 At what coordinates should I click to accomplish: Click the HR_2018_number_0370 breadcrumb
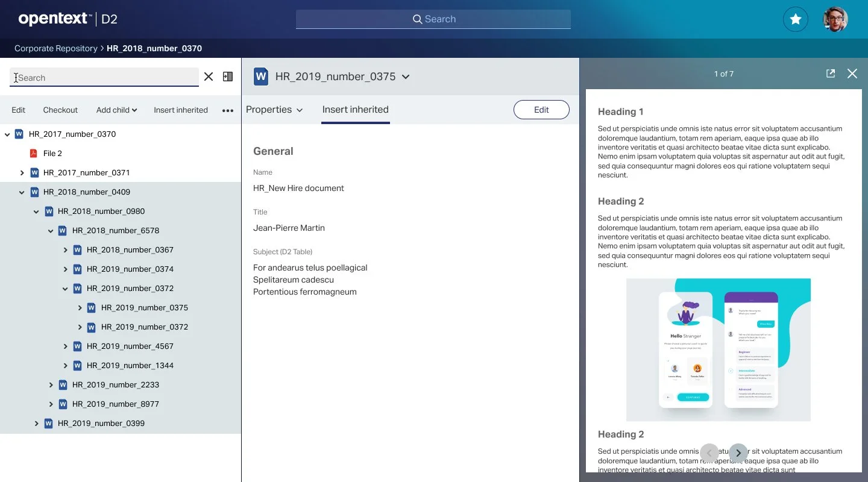pyautogui.click(x=154, y=48)
